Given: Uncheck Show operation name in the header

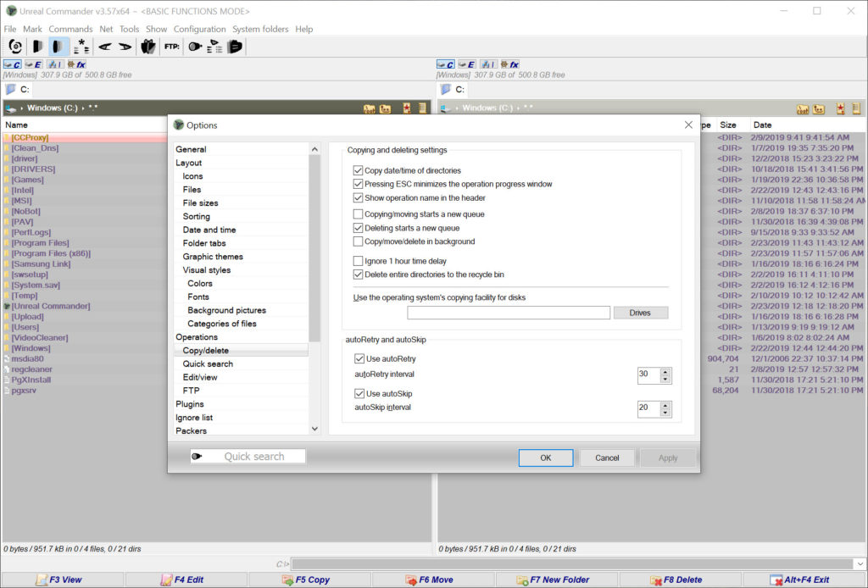Looking at the screenshot, I should point(358,197).
